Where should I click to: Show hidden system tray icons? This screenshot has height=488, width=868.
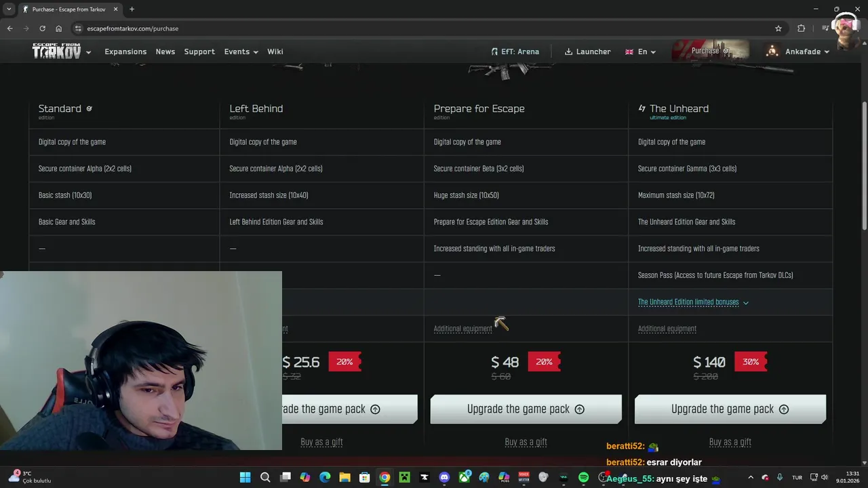tap(751, 477)
